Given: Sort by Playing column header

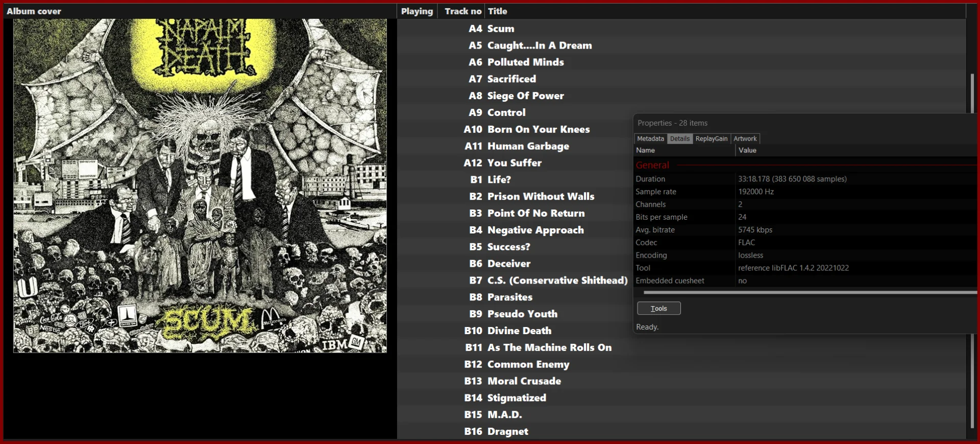Looking at the screenshot, I should [x=417, y=11].
